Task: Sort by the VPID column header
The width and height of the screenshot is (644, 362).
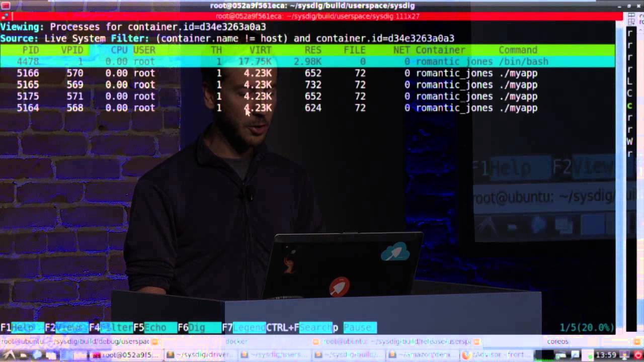Action: pos(72,50)
